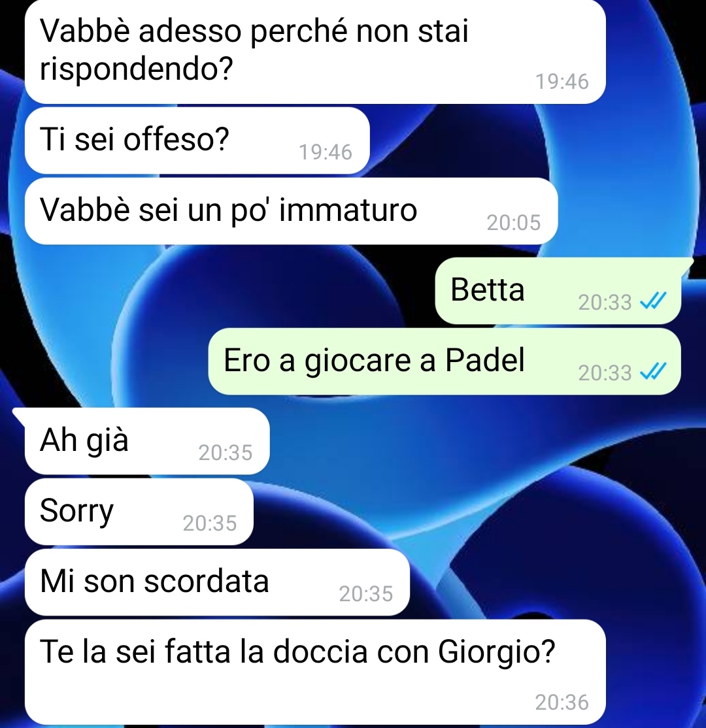706x728 pixels.
Task: Select the 'Sorry' message bubble
Action: click(139, 512)
